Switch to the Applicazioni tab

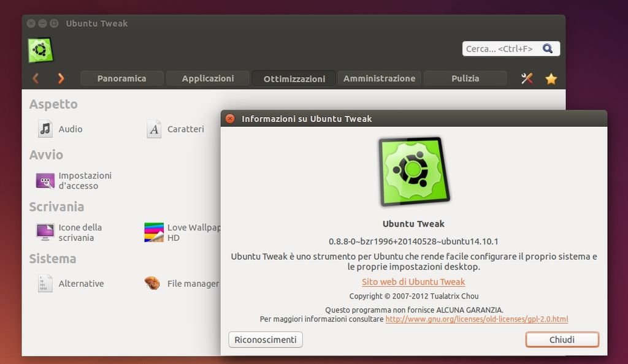[208, 78]
